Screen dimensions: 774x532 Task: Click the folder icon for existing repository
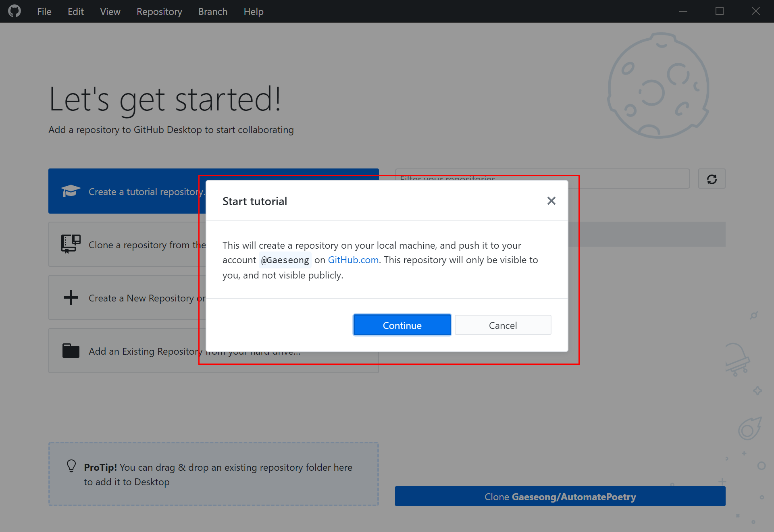[x=71, y=350]
